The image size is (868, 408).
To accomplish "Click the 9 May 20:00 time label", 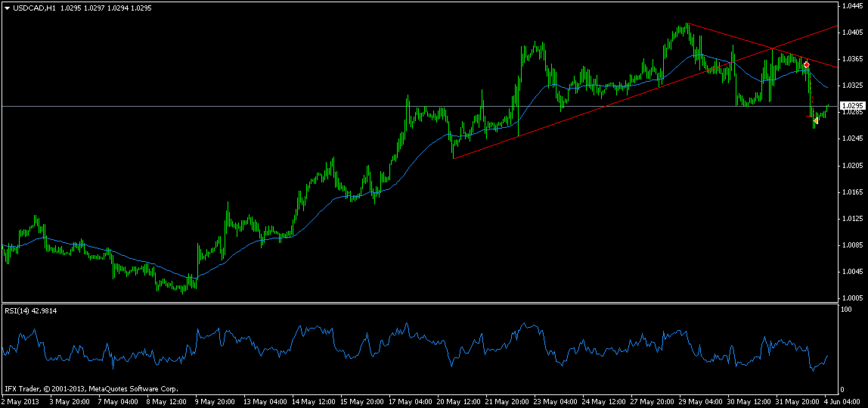I will pos(213,401).
